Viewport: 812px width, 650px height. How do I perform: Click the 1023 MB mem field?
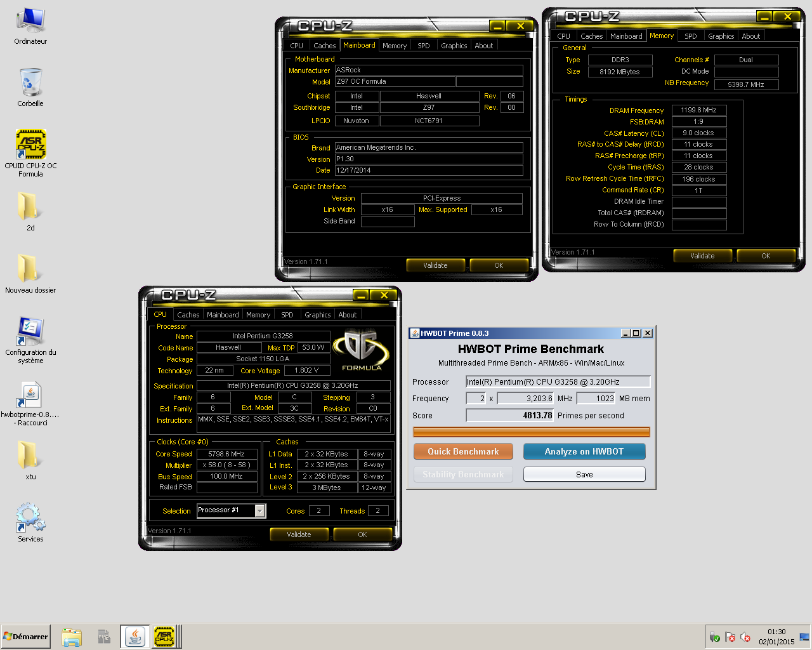coord(596,398)
